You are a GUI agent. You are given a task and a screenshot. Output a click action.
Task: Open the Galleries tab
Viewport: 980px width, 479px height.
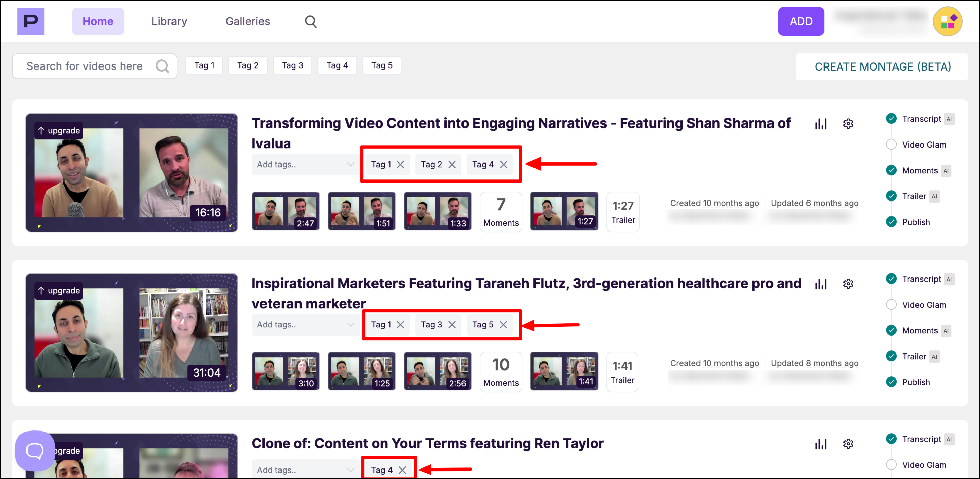[248, 21]
